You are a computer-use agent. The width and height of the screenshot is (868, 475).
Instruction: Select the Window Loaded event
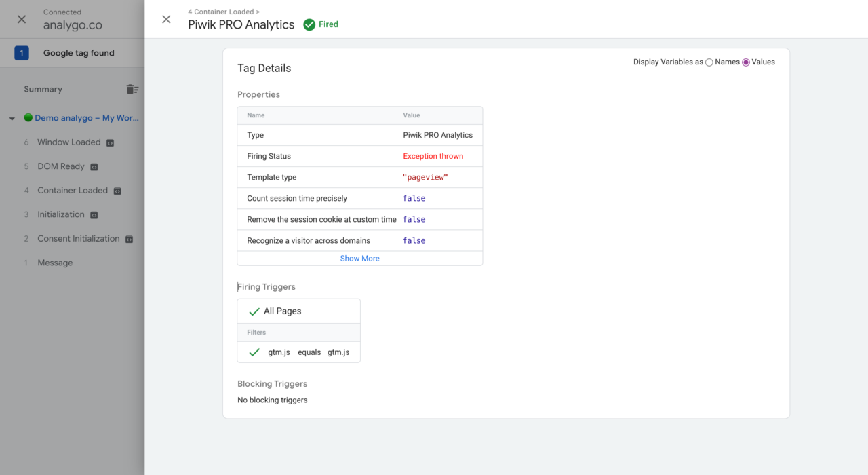pyautogui.click(x=68, y=142)
